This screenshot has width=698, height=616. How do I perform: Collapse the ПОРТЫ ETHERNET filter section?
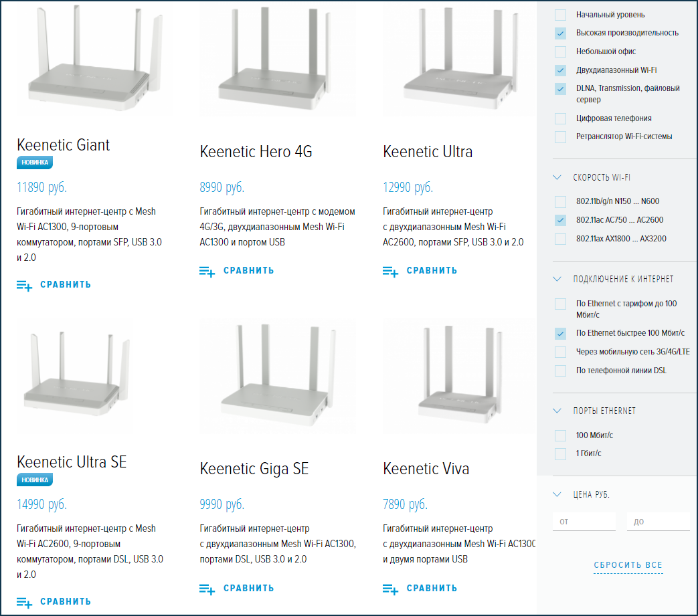point(557,411)
